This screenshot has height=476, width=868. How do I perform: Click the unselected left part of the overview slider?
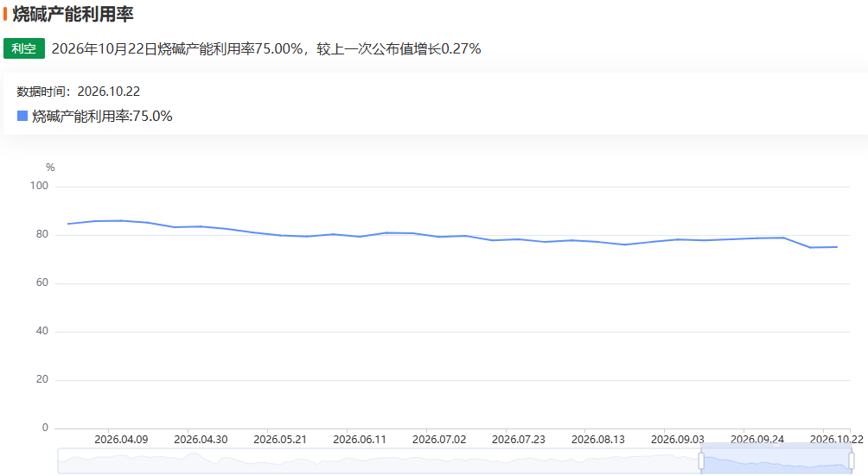(380, 460)
